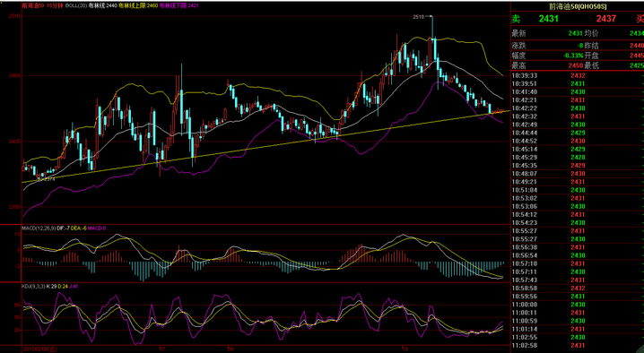Click the 09 date marker on time axis
Image resolution: width=644 pixels, height=353 pixels.
[230, 349]
